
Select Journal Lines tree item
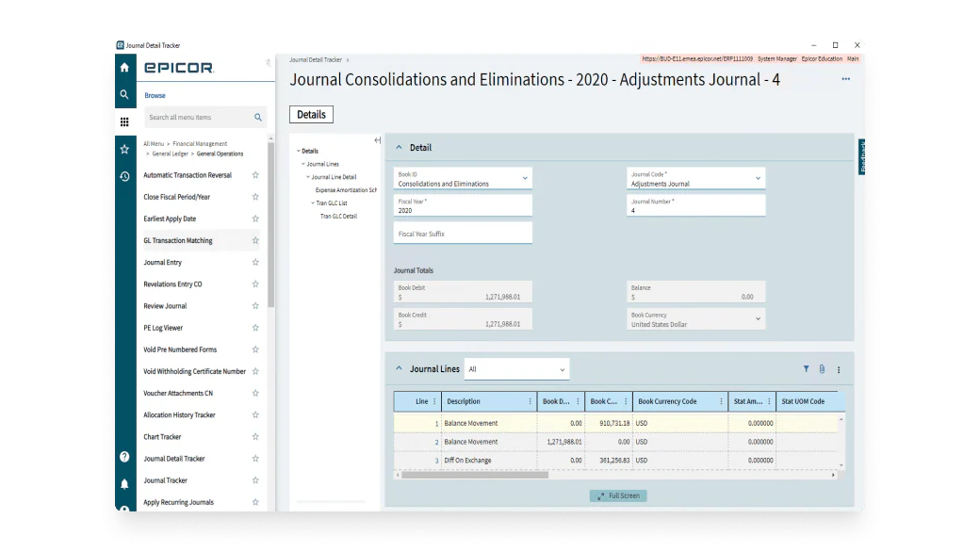(x=322, y=164)
